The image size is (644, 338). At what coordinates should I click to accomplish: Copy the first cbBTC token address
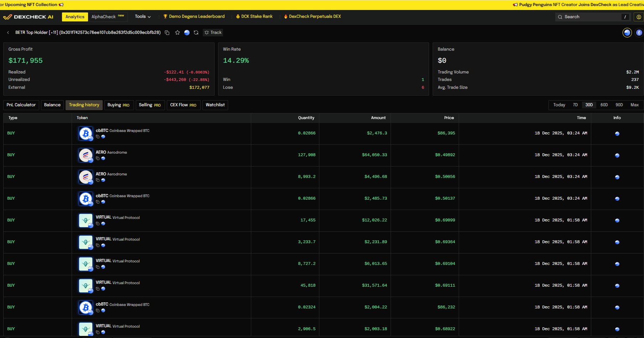[98, 137]
